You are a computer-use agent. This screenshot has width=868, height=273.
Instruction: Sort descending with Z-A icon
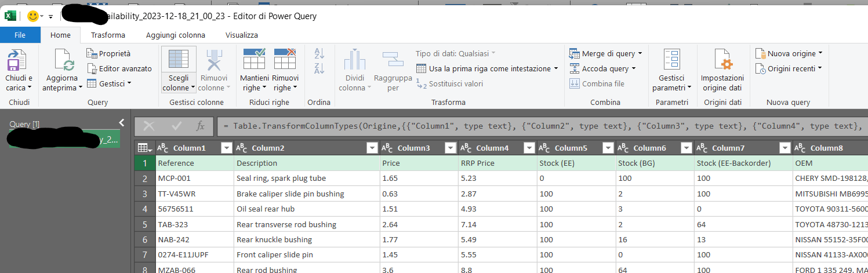(x=319, y=68)
